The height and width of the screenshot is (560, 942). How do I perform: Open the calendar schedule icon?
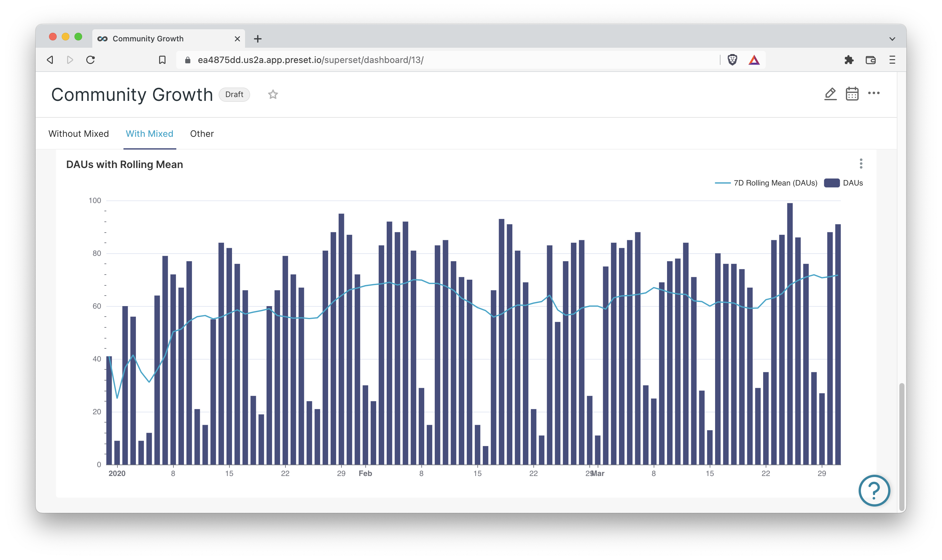click(x=852, y=94)
